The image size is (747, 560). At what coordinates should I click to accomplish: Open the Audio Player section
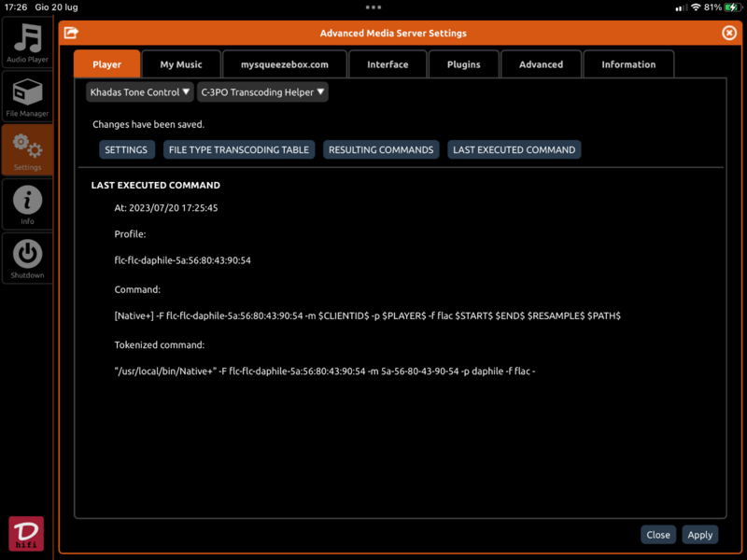tap(27, 43)
